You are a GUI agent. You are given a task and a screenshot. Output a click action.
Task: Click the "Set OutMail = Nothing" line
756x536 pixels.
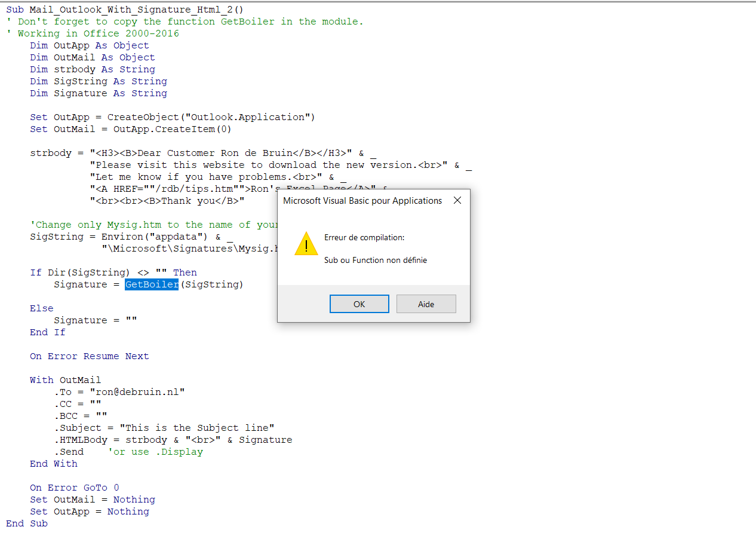[93, 500]
